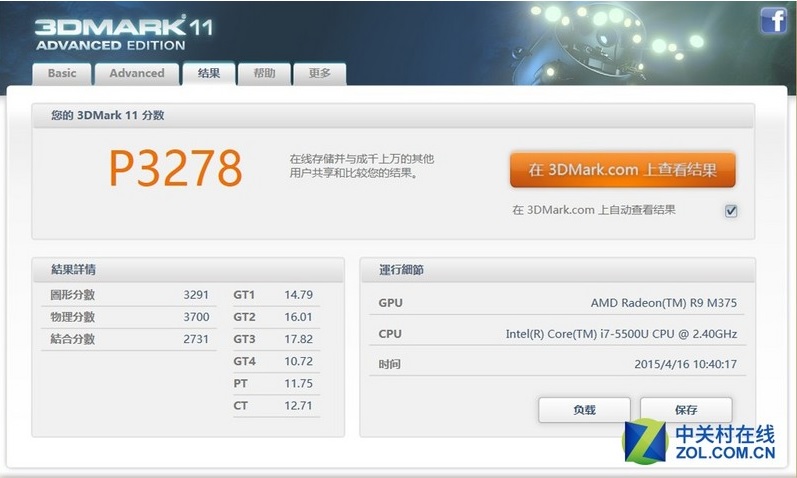Click the P3278 score
The image size is (797, 478).
pyautogui.click(x=175, y=168)
